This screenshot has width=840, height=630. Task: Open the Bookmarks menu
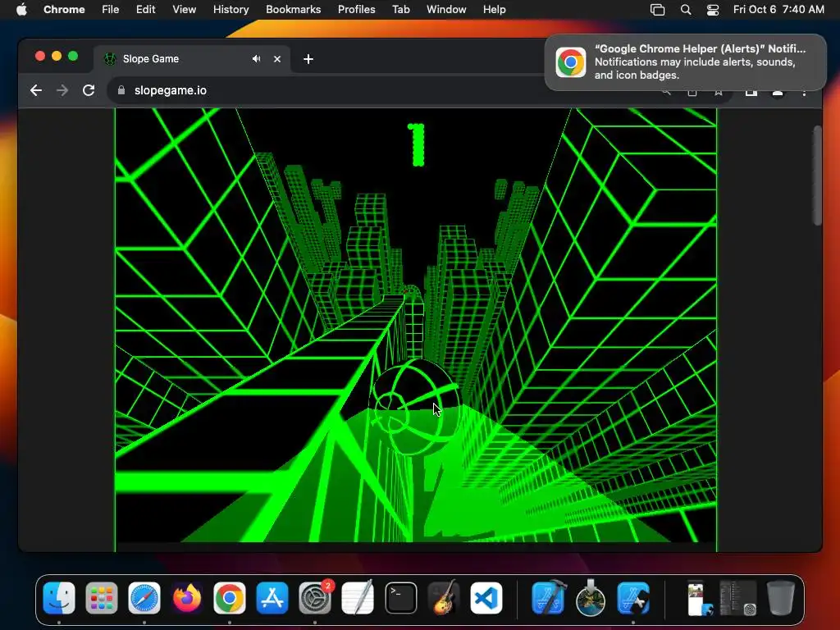[x=293, y=10]
